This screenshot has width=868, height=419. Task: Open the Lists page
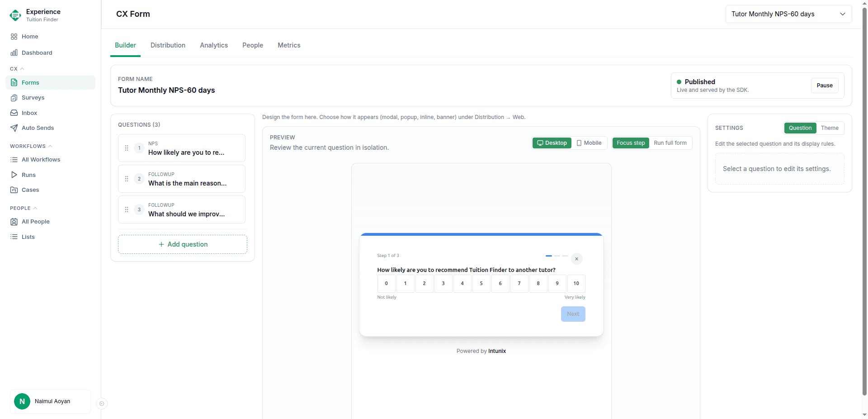(x=50, y=237)
